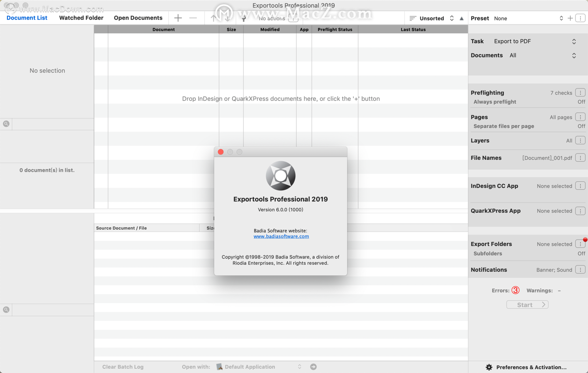The height and width of the screenshot is (373, 588).
Task: Click the Start button
Action: click(x=528, y=305)
